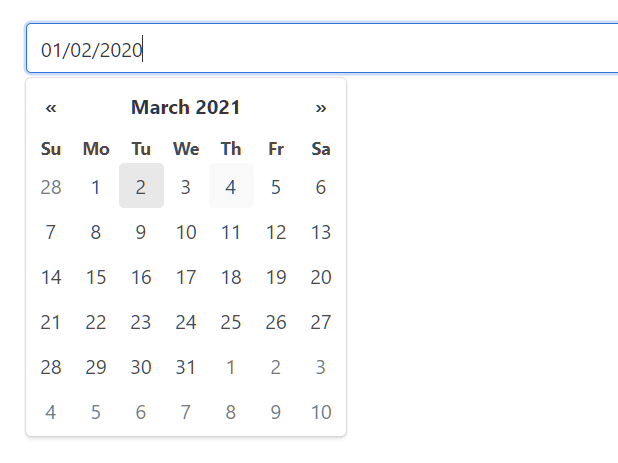The width and height of the screenshot is (618, 463).
Task: Select February 28 in the top row
Action: (x=51, y=187)
